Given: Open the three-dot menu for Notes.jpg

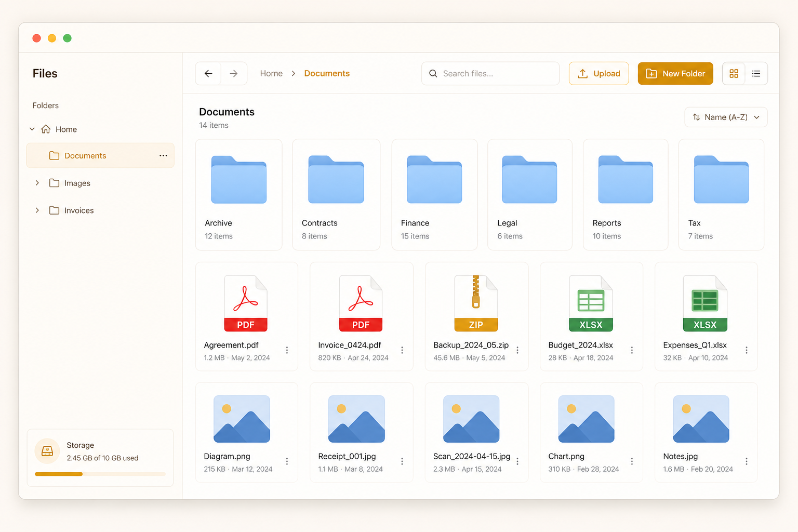Looking at the screenshot, I should tap(747, 461).
